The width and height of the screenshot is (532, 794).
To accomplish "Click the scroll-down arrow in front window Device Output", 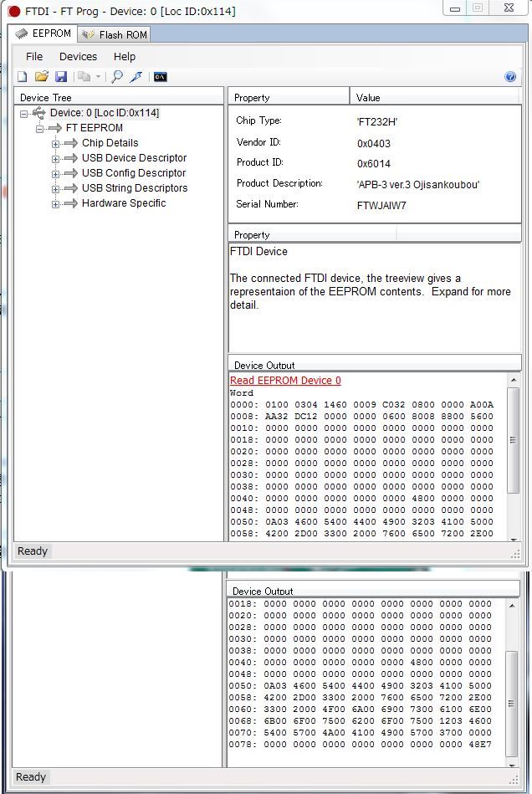I will (x=514, y=539).
